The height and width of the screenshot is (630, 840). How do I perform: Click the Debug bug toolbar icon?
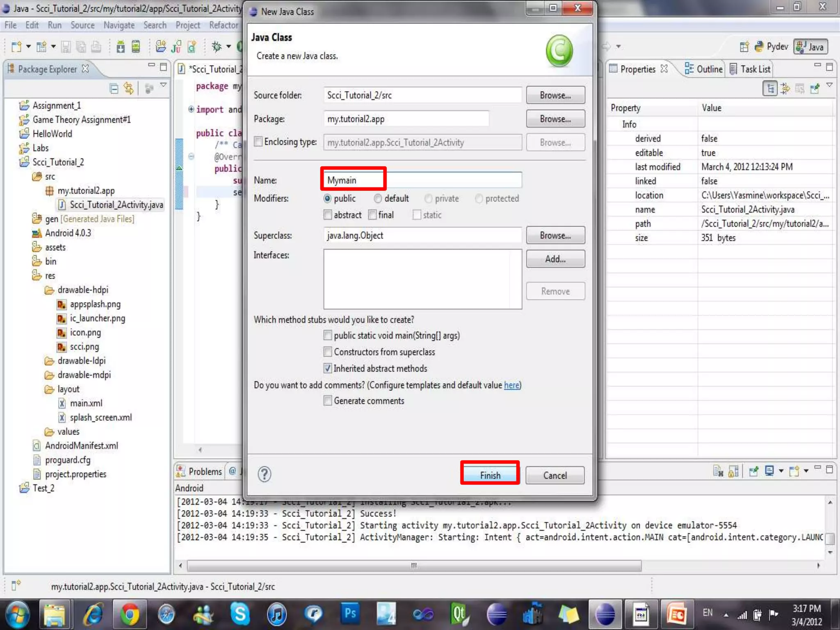[216, 47]
